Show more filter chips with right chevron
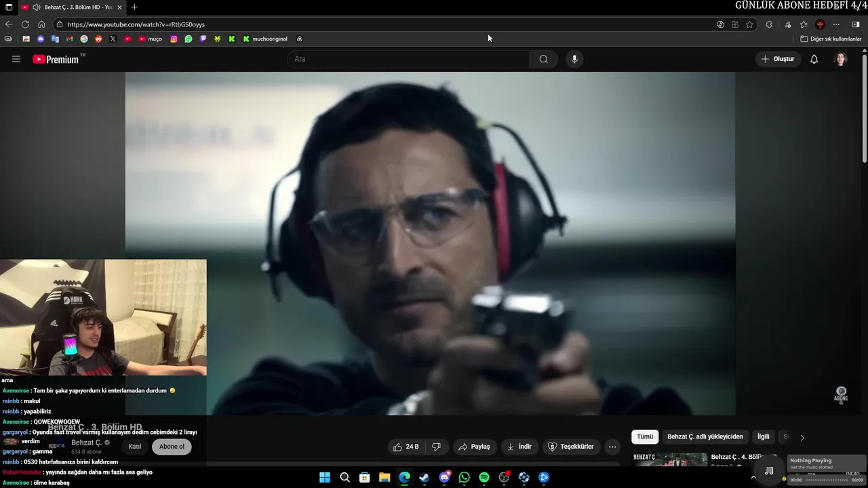This screenshot has height=488, width=868. (802, 438)
